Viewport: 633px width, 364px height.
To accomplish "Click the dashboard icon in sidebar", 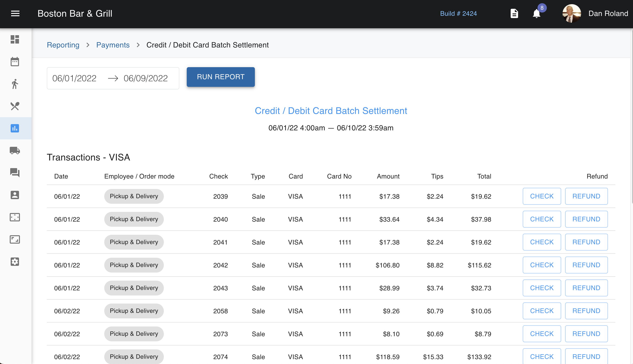I will (x=15, y=39).
